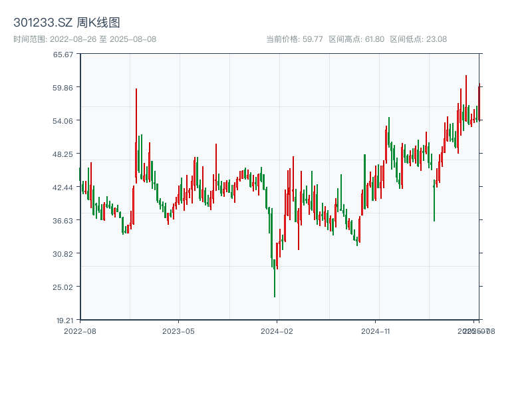Click the 当前价格: 59.77 label
This screenshot has width=532, height=399.
point(294,39)
